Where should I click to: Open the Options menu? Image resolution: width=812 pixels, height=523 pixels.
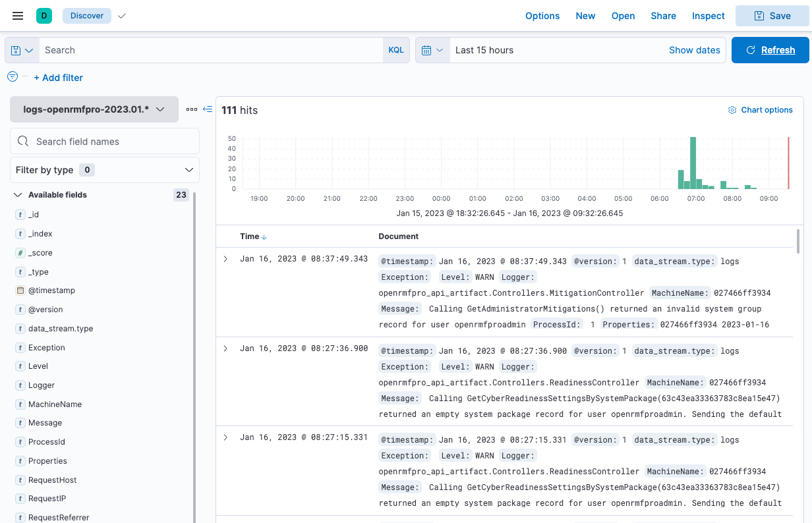click(542, 16)
